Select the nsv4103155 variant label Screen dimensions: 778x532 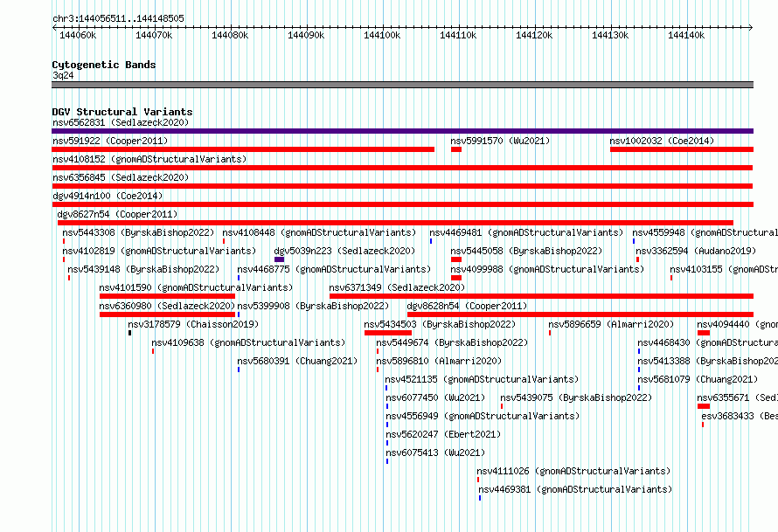[724, 269]
